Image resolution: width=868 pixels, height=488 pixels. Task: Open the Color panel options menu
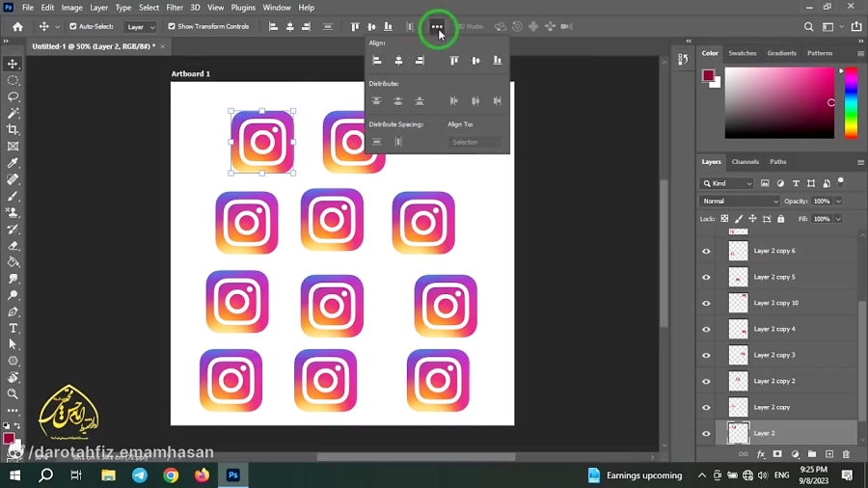point(860,54)
